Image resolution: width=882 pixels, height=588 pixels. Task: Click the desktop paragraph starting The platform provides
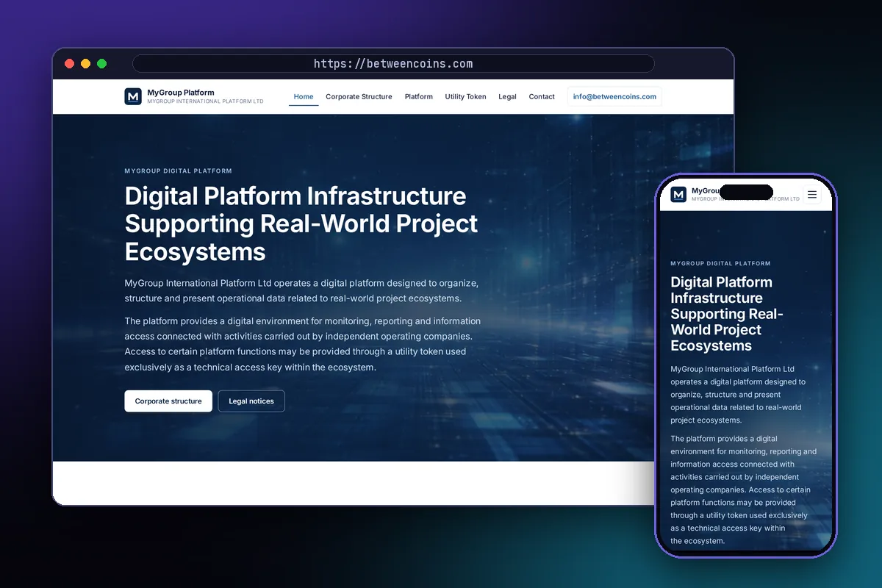point(303,344)
